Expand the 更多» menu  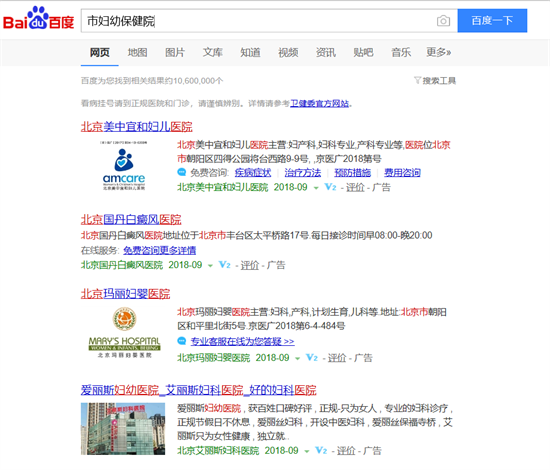point(438,53)
